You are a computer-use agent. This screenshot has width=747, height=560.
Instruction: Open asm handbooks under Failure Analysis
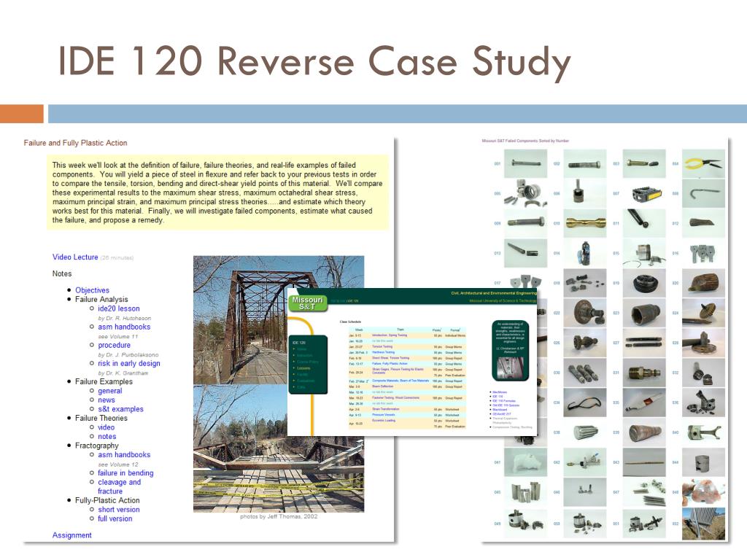[124, 327]
